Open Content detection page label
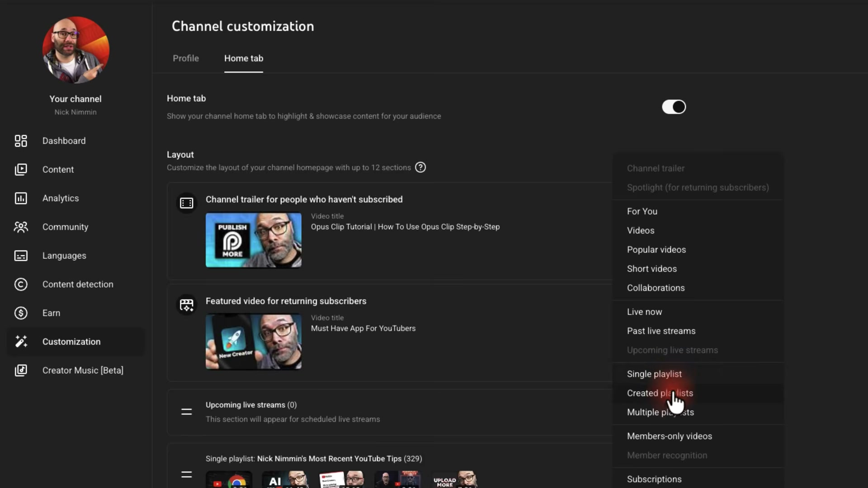This screenshot has height=488, width=868. coord(78,284)
